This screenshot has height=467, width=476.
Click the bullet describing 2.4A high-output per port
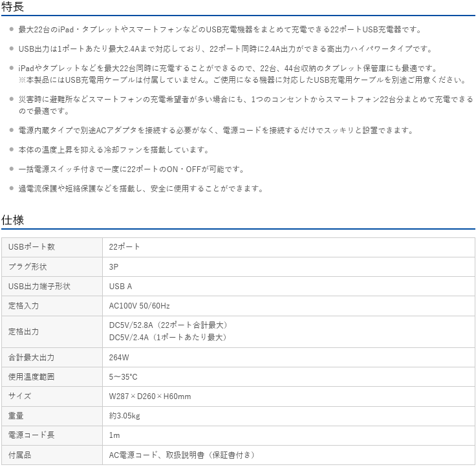[225, 49]
